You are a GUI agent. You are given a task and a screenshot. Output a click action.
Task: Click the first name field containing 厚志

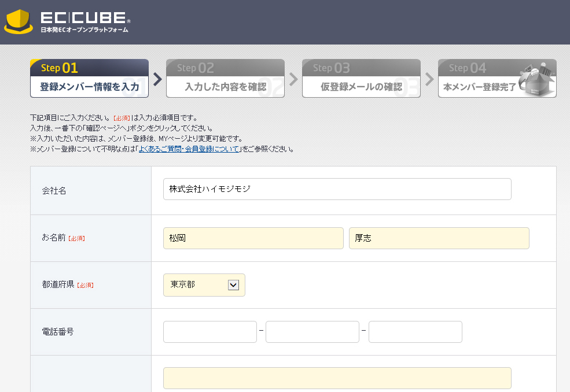(439, 238)
